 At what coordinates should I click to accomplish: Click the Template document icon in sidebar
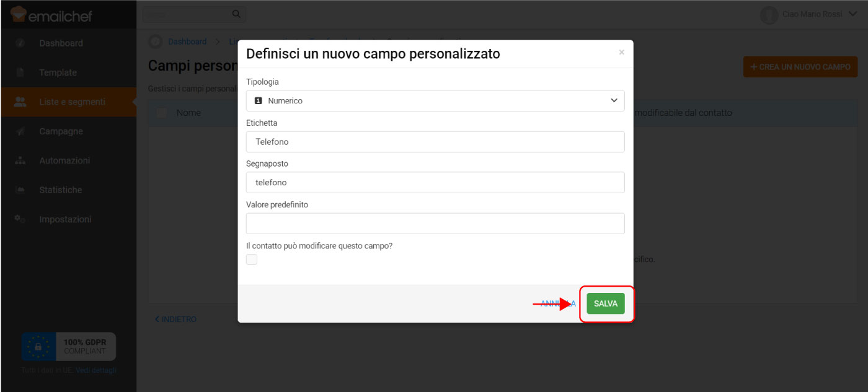[x=20, y=72]
